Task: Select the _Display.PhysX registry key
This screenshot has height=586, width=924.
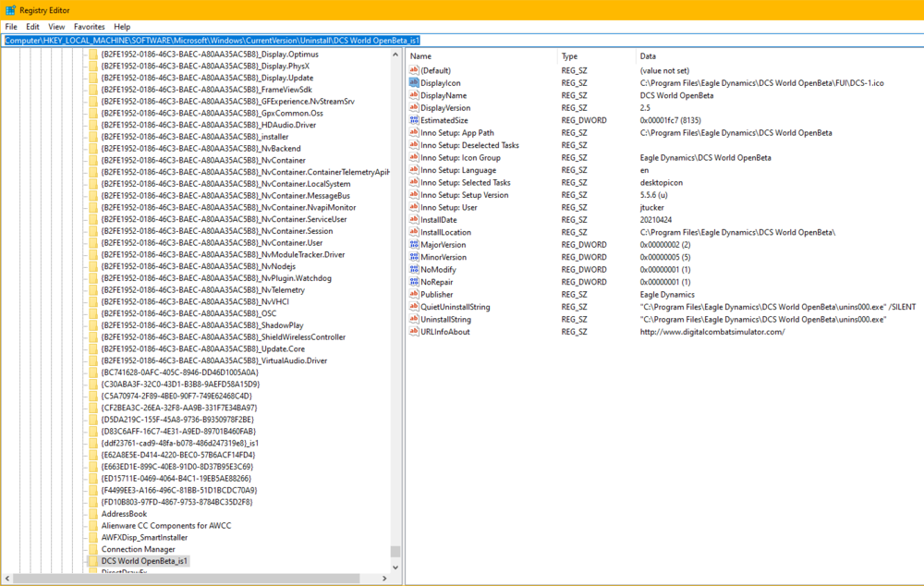Action: coord(205,66)
